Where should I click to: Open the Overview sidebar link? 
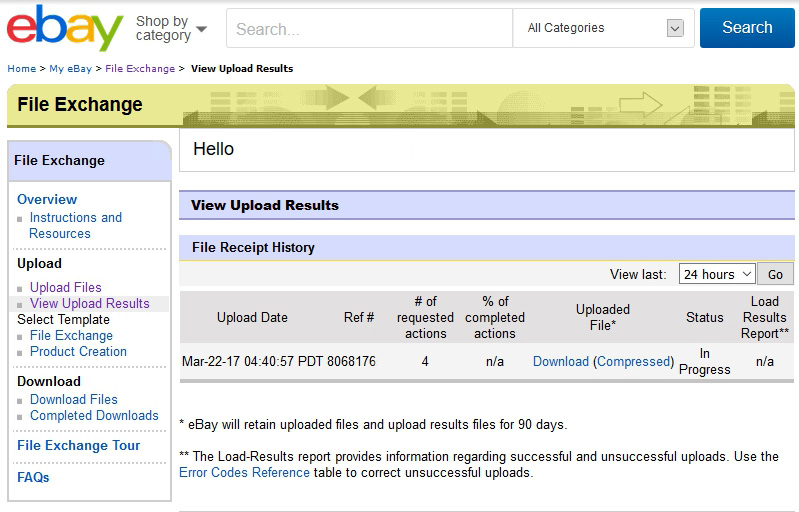coord(47,199)
